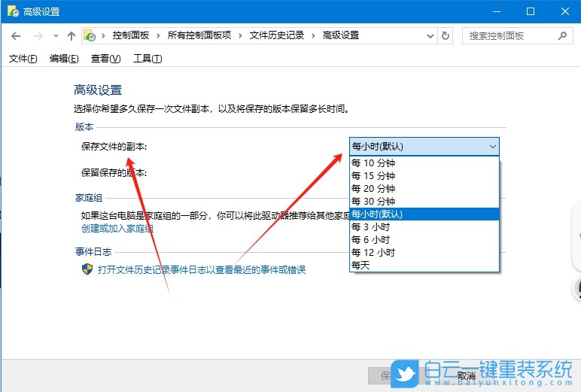
Task: Open the 编辑(E) menu
Action: point(64,59)
